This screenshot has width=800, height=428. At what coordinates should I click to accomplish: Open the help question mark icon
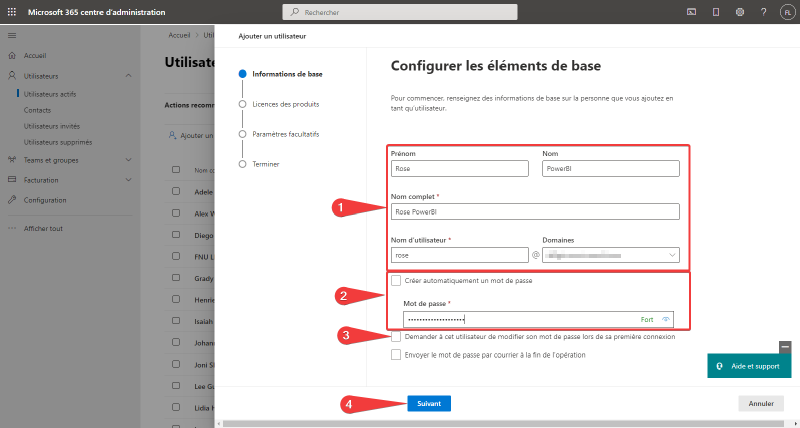coord(763,12)
